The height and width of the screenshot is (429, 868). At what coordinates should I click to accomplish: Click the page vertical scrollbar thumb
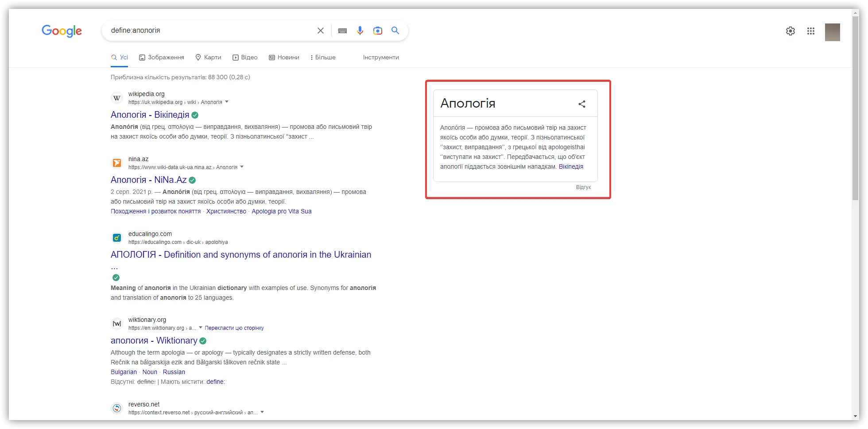pos(856,108)
